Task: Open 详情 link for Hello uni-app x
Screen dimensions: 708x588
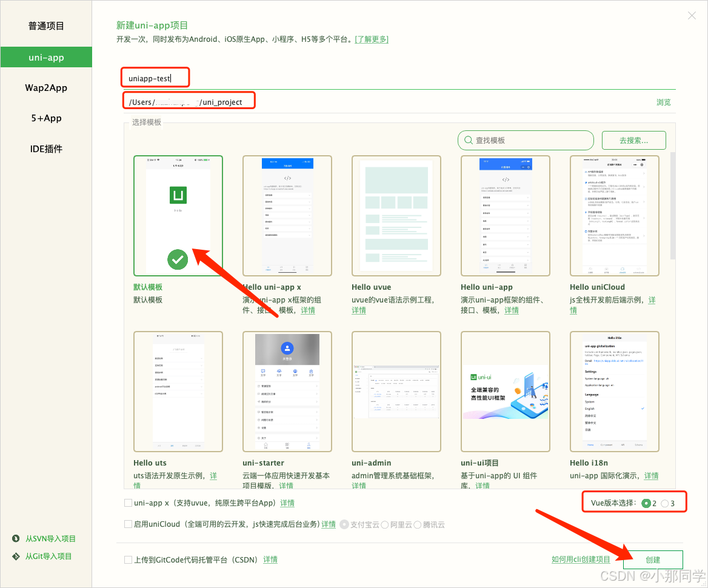Action: (308, 310)
